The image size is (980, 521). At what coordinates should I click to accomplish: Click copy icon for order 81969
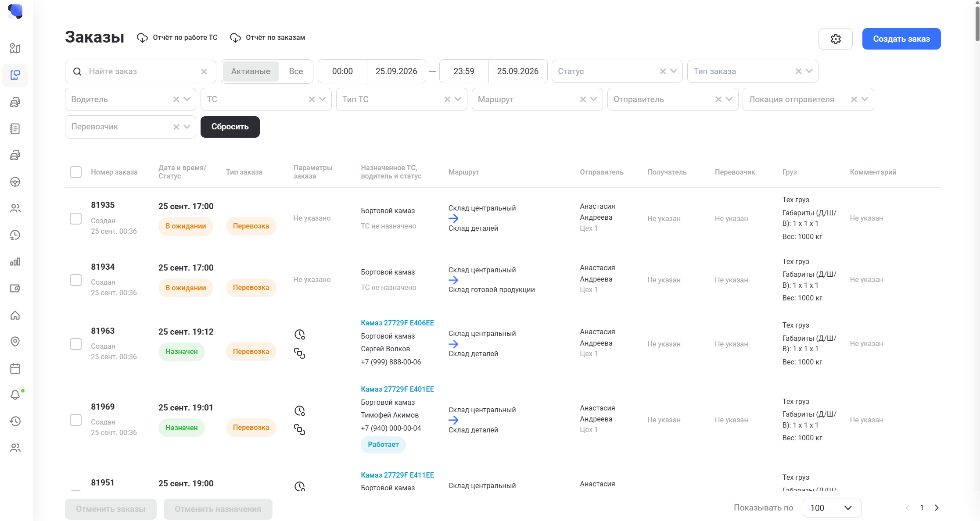pyautogui.click(x=300, y=430)
